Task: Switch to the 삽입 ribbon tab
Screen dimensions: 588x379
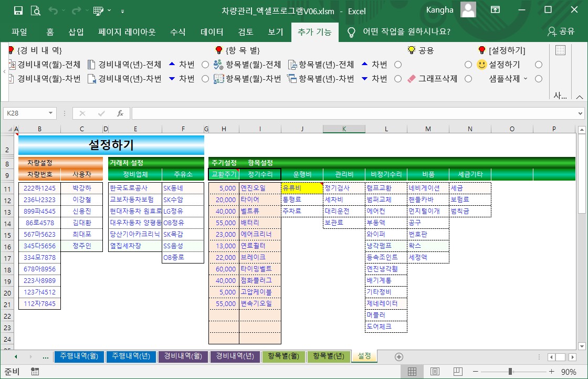Action: (x=76, y=32)
